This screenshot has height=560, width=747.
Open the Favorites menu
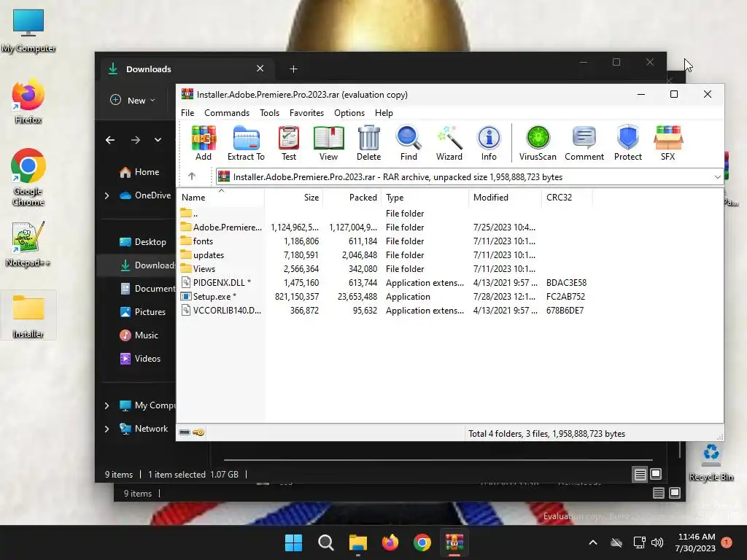[306, 113]
